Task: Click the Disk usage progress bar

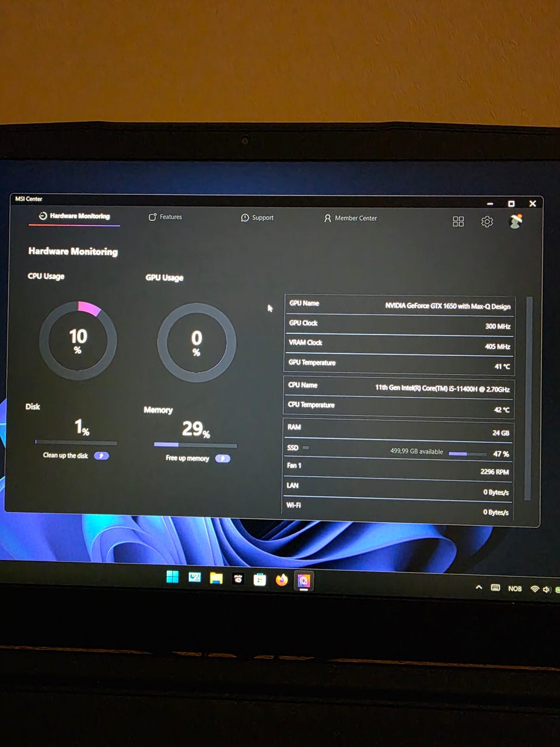Action: coord(76,442)
